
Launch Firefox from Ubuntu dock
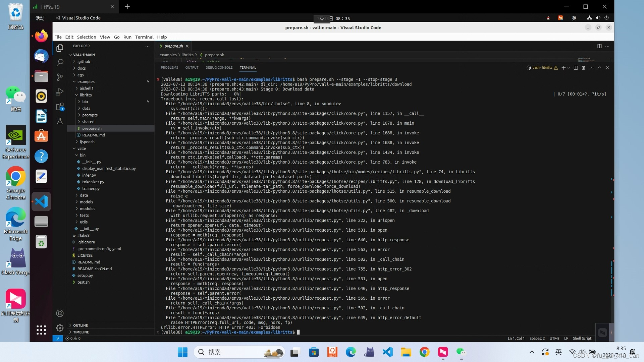tap(41, 36)
